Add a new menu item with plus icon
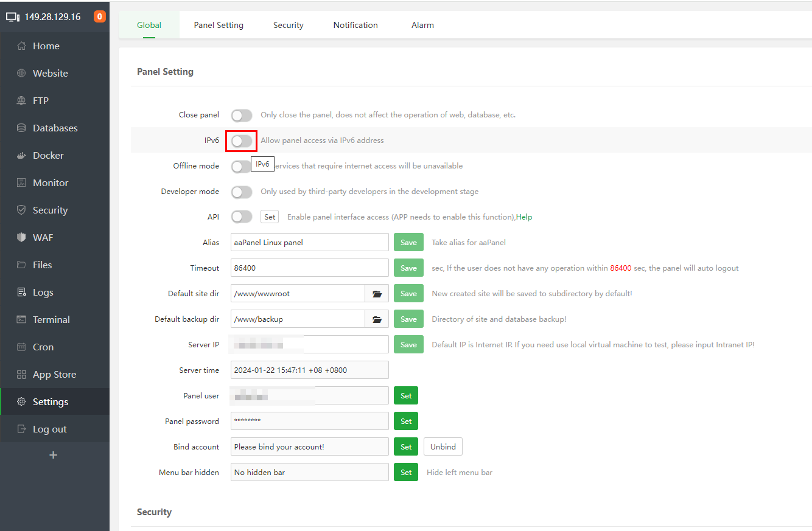 [54, 455]
